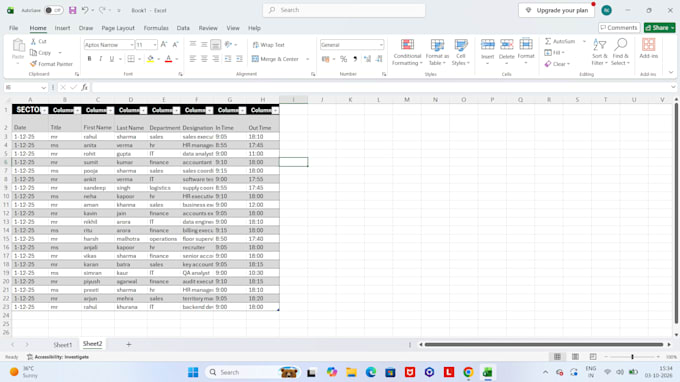
Task: Expand the Merge & Center dropdown arrow
Action: click(x=307, y=59)
